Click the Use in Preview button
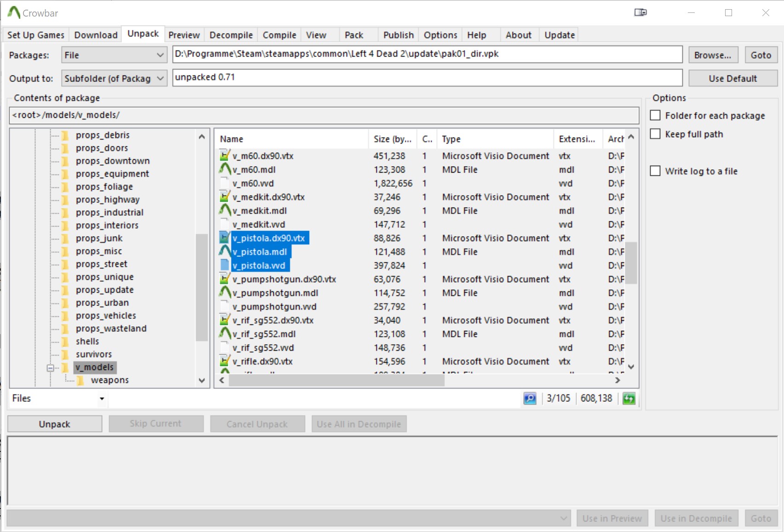Screen dimensions: 784x532 point(612,518)
